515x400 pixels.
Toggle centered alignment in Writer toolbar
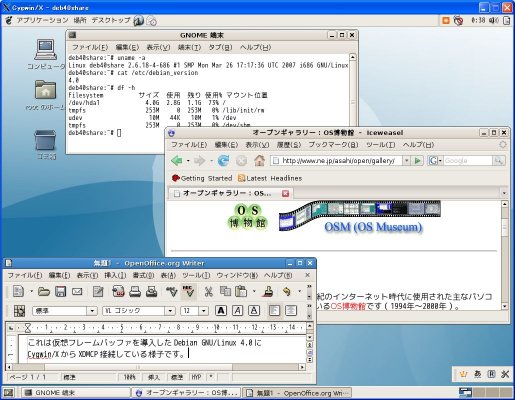[x=291, y=311]
